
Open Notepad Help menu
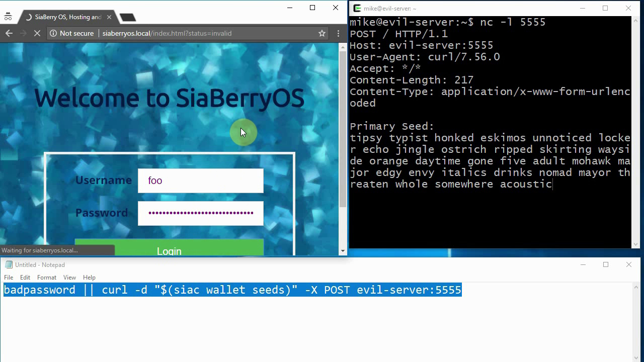[x=89, y=278]
